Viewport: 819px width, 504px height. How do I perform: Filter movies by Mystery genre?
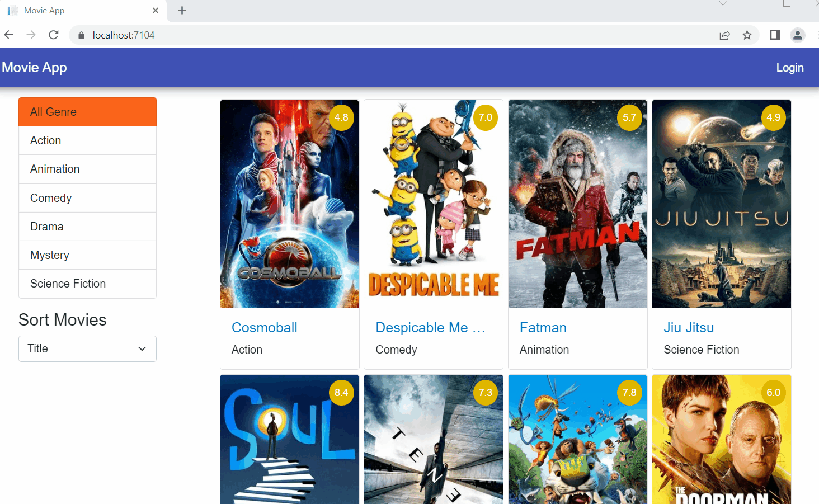[x=87, y=255]
